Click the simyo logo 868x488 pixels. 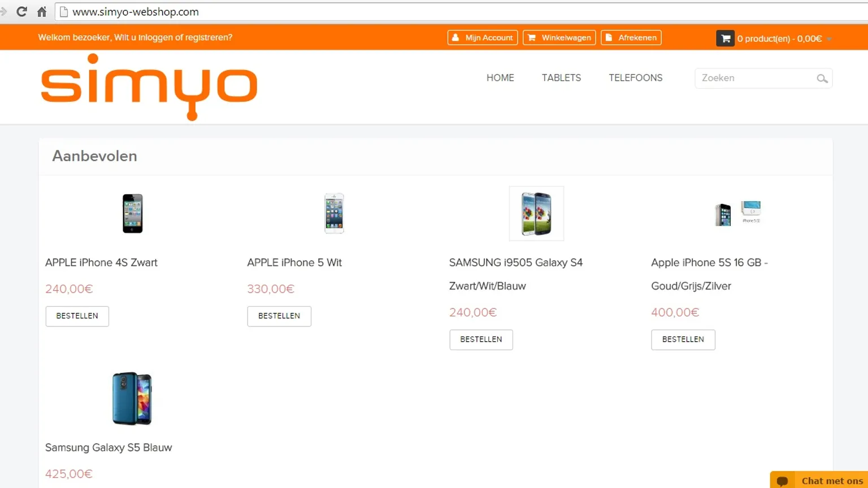(149, 87)
